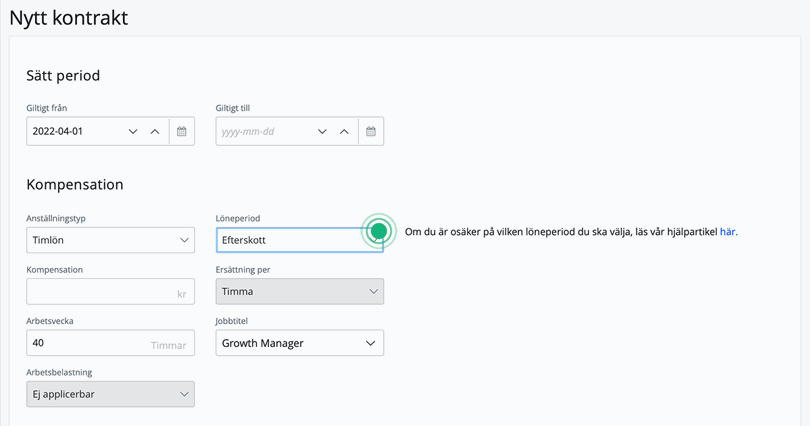Click up arrow in Giltigt till date

(x=344, y=131)
